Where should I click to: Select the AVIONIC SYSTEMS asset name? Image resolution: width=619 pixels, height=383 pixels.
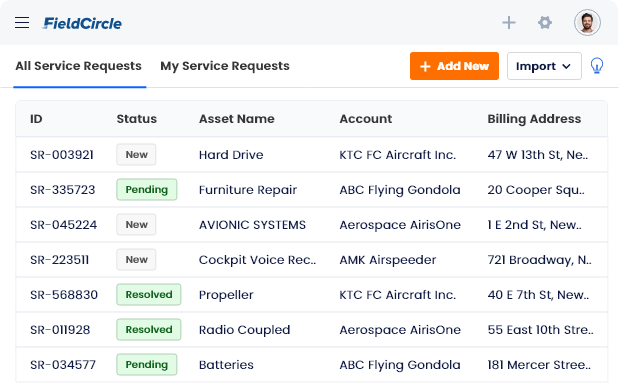pos(252,225)
